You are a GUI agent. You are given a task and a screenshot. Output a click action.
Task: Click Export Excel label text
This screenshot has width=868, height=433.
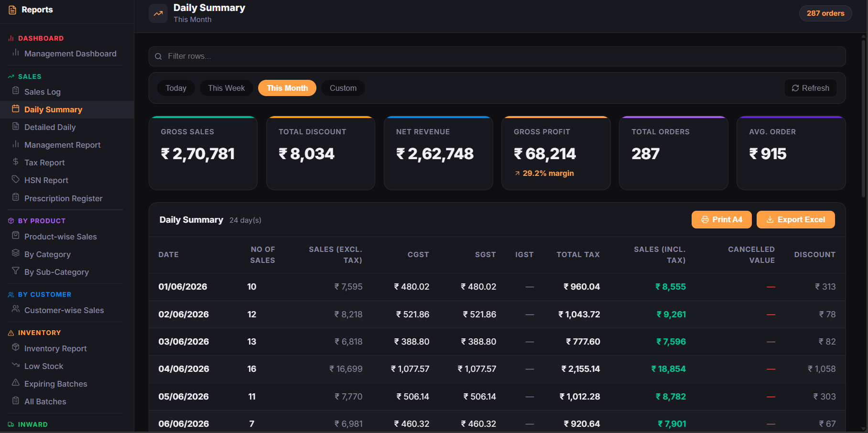[x=801, y=220]
